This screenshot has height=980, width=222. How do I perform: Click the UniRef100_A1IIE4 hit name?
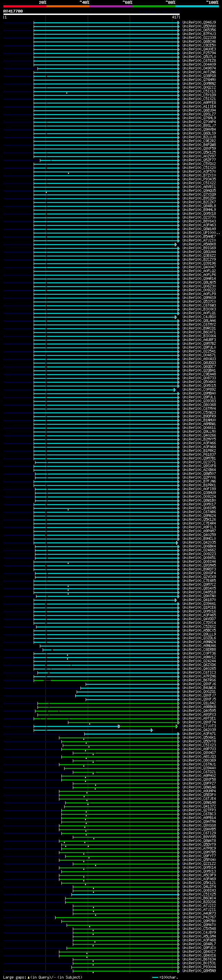199,106
